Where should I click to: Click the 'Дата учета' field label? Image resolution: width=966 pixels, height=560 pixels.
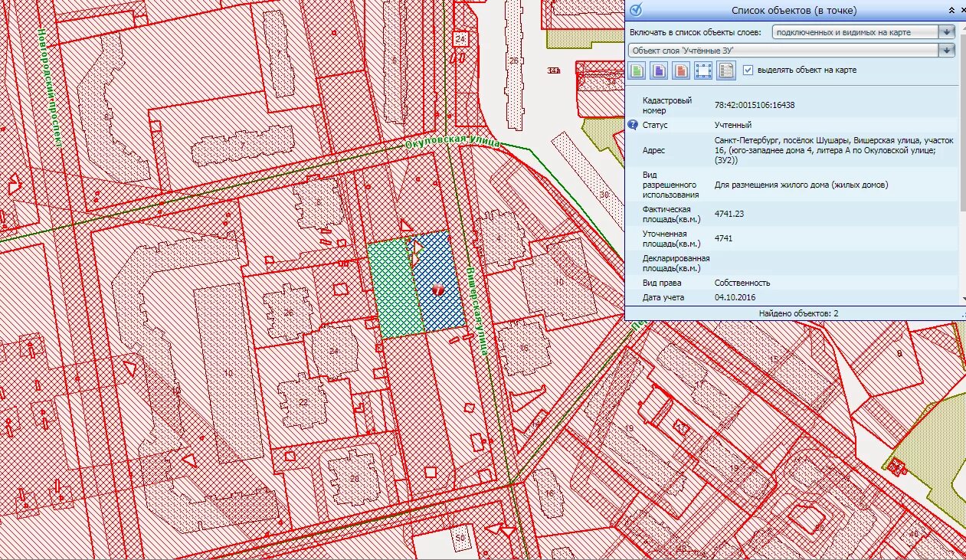(x=663, y=297)
